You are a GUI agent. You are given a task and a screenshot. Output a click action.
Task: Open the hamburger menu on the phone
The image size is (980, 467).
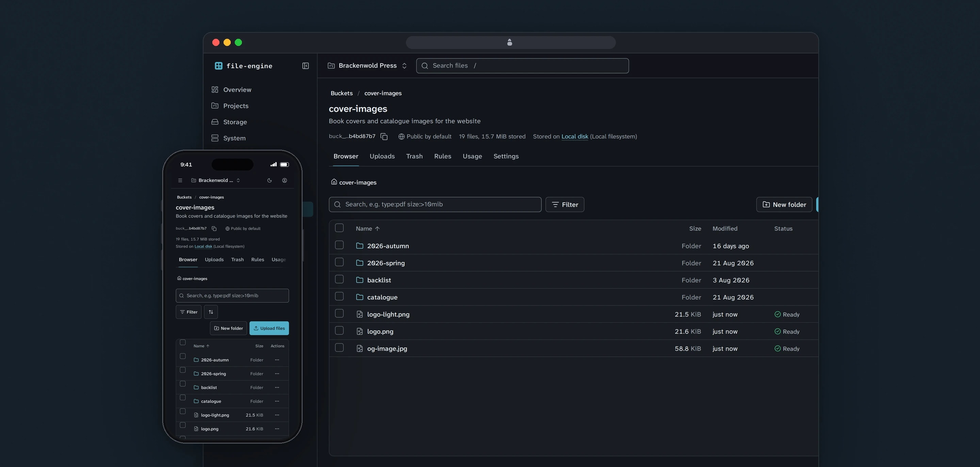(180, 180)
